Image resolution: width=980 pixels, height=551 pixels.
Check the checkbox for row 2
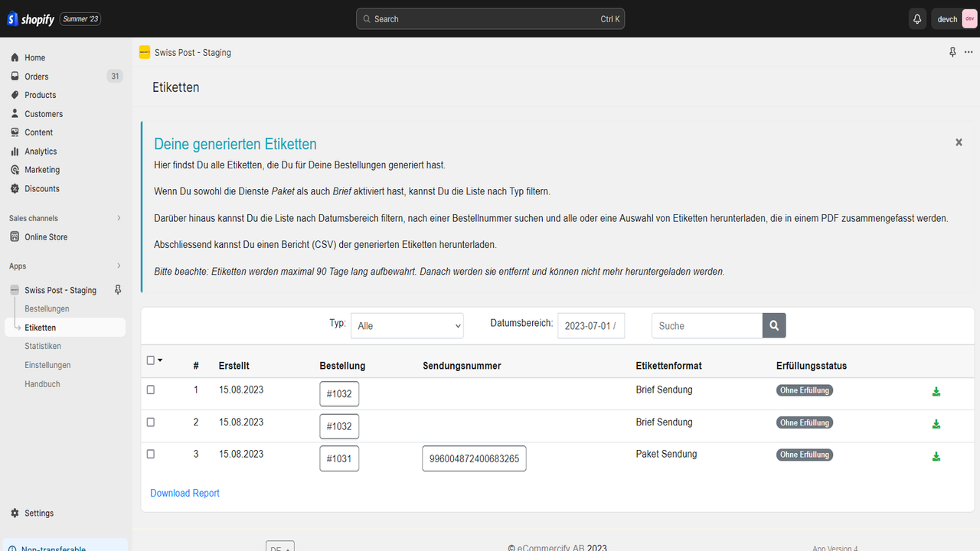tap(150, 422)
